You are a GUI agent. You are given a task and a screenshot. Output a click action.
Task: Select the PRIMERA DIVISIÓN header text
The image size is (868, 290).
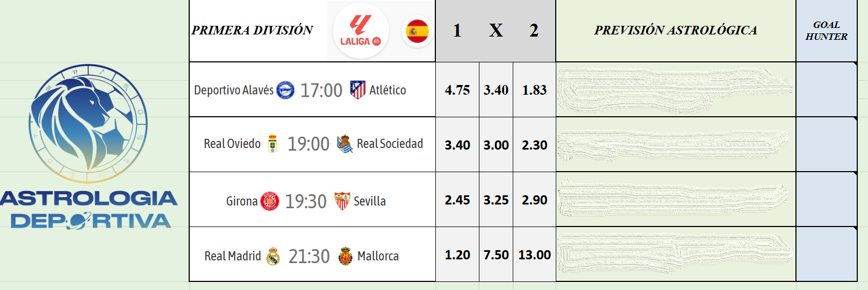[x=252, y=30]
